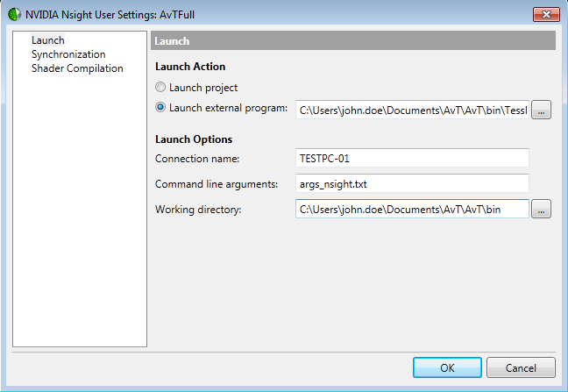
Task: Focus the Connection name field with TESTPC-01
Action: [x=412, y=158]
